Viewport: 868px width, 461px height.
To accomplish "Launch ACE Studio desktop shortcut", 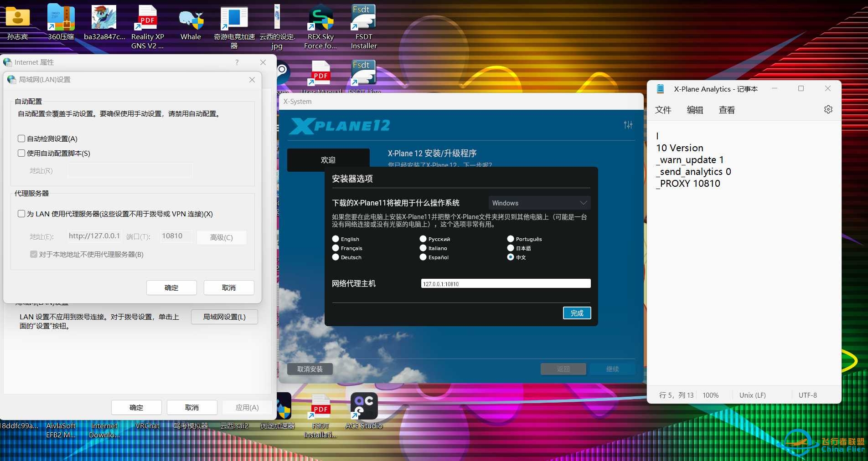I will [364, 411].
